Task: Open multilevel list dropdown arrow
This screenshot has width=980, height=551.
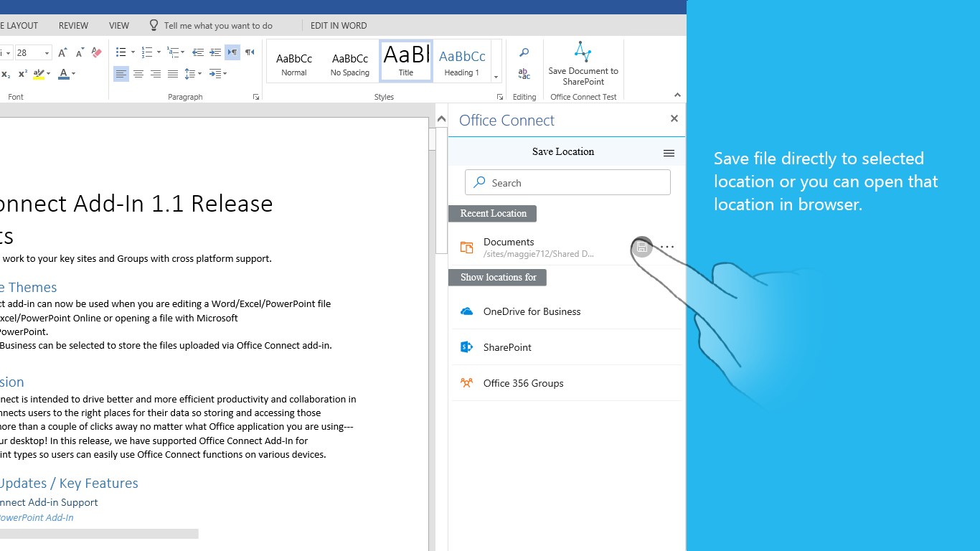Action: [x=183, y=52]
